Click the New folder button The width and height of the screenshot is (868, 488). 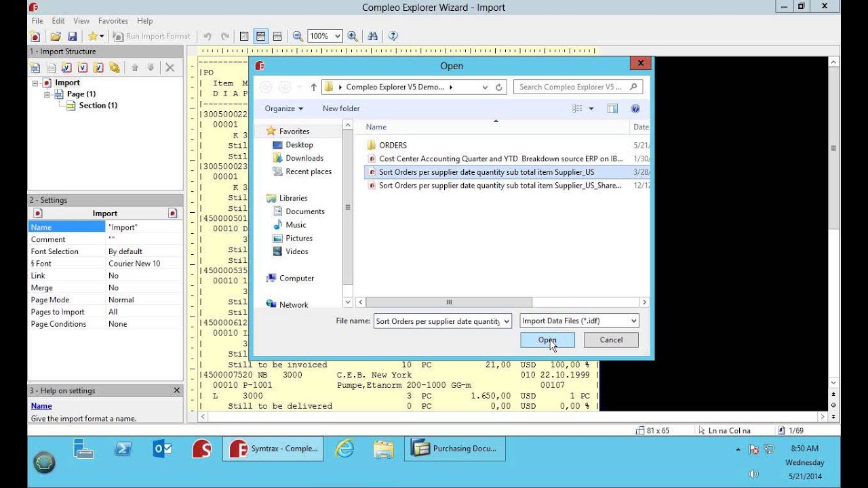pyautogui.click(x=341, y=108)
